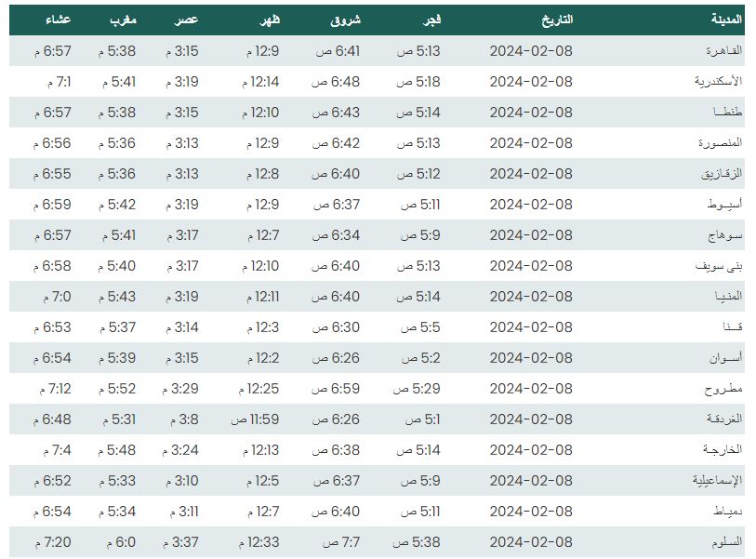The height and width of the screenshot is (559, 756).
Task: Select the مطروح city row label
Action: [723, 389]
